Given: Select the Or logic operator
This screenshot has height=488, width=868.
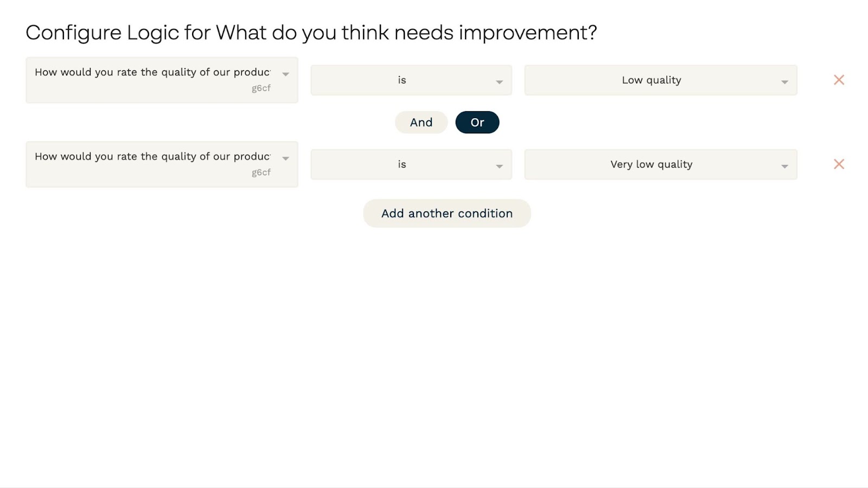Looking at the screenshot, I should 477,123.
